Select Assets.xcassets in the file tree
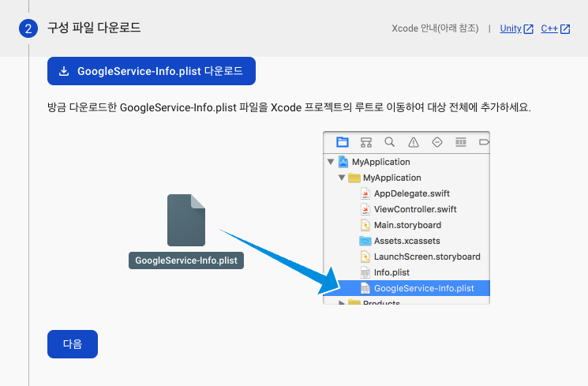Screen dimensions: 588x386 tap(406, 241)
